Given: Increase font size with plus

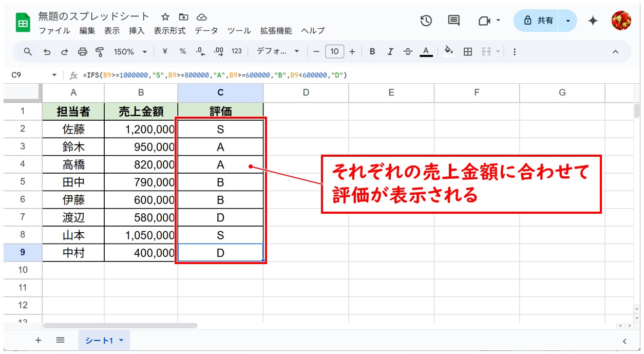Looking at the screenshot, I should [x=352, y=51].
